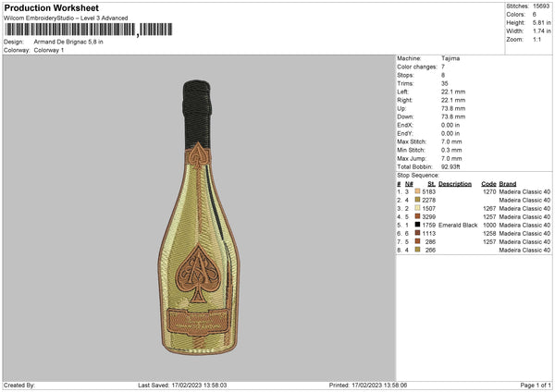Viewport: 555px width, 392px height.
Task: Click code 1000 in the Emerald Black row
Action: 489,225
